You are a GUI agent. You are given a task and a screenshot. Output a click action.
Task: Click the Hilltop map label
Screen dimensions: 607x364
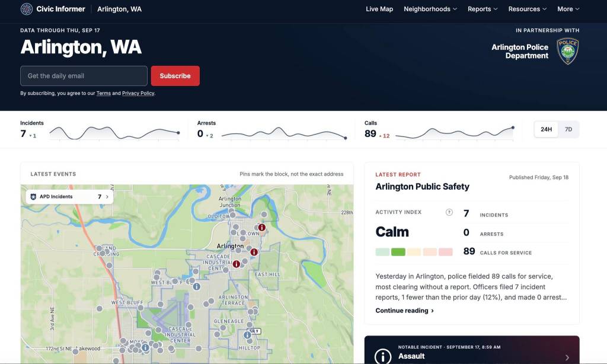(250, 348)
